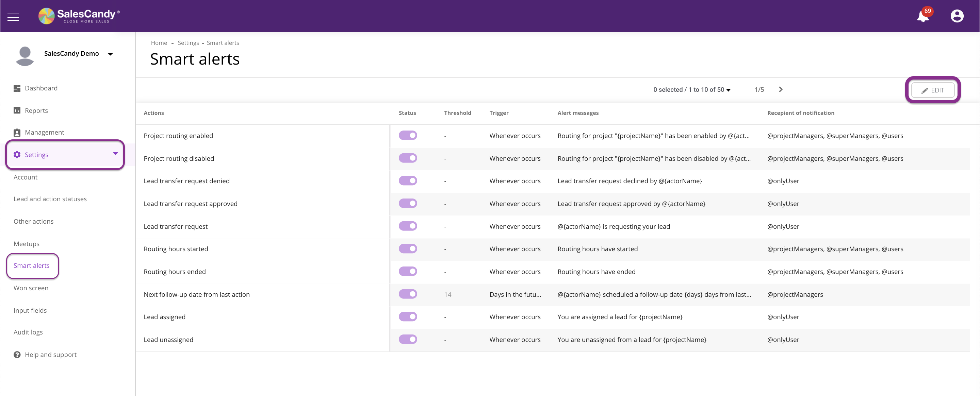
Task: Select Lead and action statuses menu item
Action: (x=50, y=199)
